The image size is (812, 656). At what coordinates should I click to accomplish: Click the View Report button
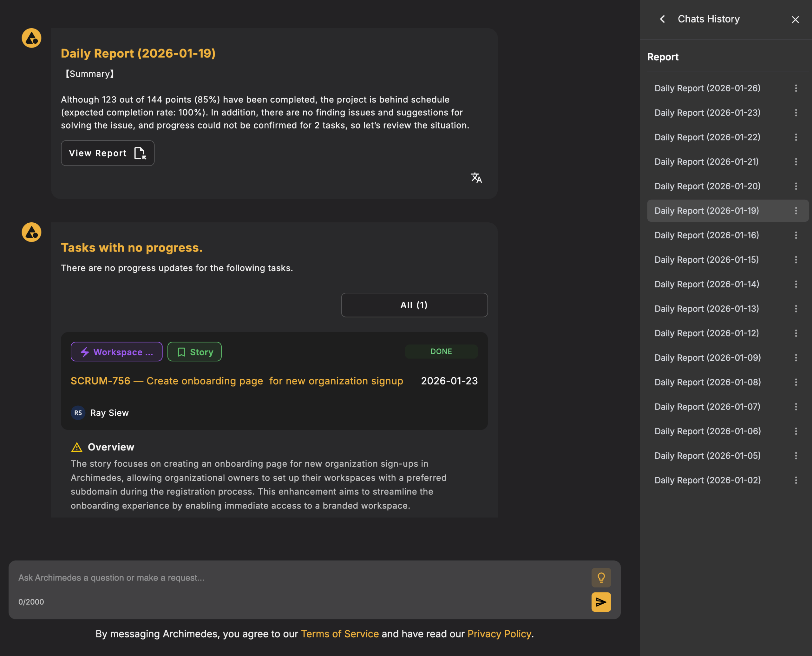(x=108, y=153)
